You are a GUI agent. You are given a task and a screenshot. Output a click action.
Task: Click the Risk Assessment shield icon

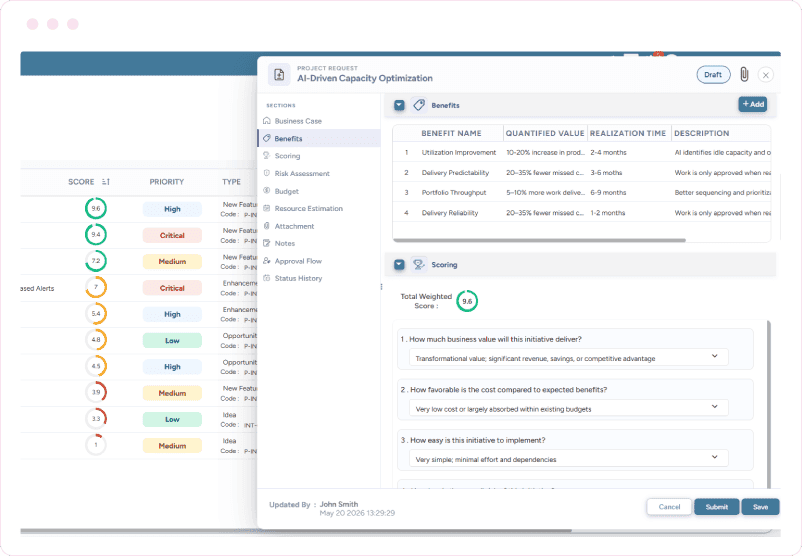click(266, 173)
